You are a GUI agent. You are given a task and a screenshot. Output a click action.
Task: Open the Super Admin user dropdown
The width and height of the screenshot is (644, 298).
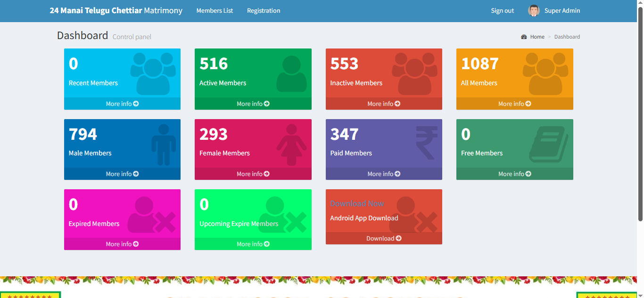(x=562, y=11)
